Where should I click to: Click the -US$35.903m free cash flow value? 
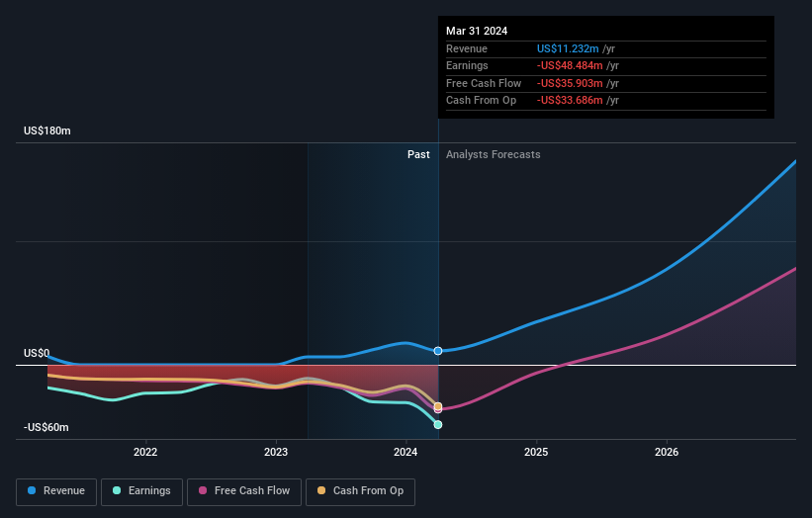(x=570, y=83)
